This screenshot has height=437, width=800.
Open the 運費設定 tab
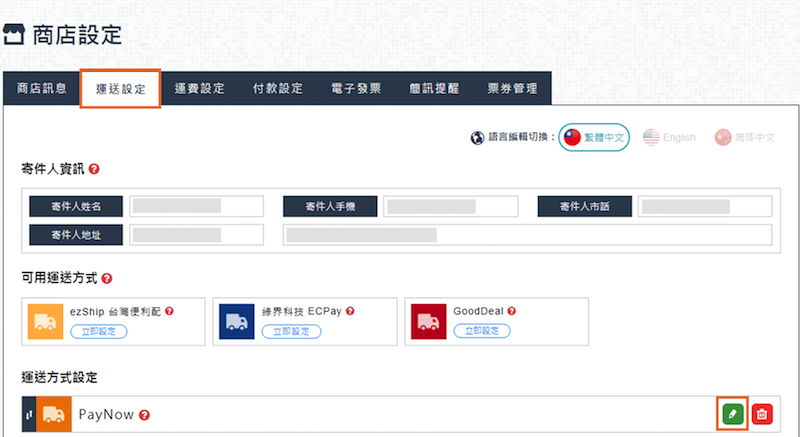(x=199, y=88)
